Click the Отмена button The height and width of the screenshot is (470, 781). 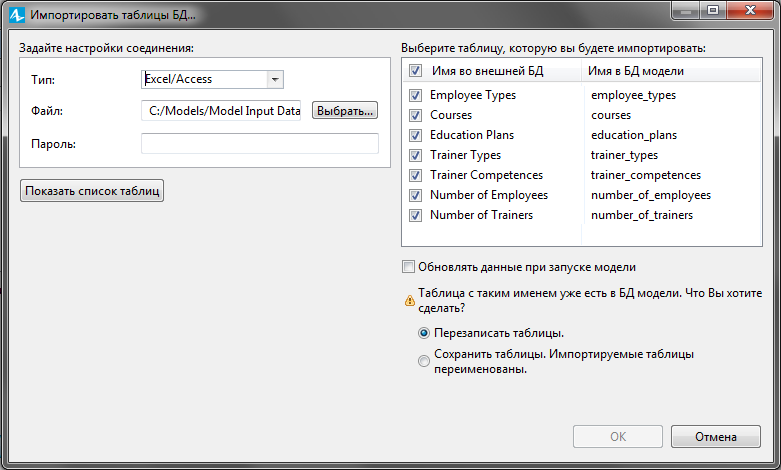coord(716,437)
